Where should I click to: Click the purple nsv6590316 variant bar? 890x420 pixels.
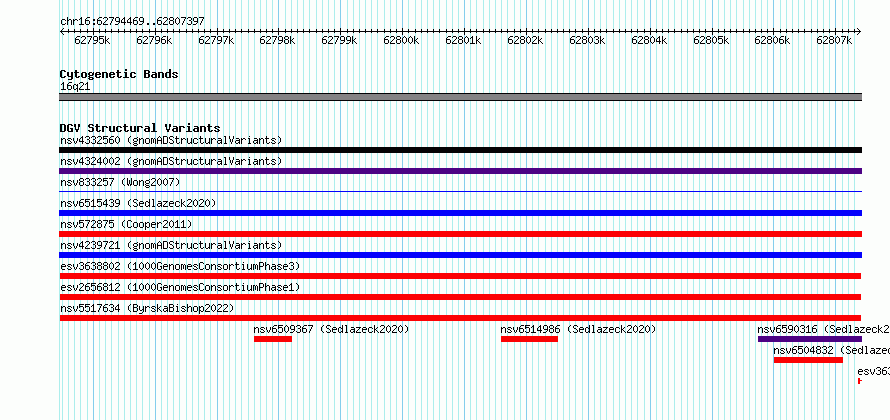810,339
